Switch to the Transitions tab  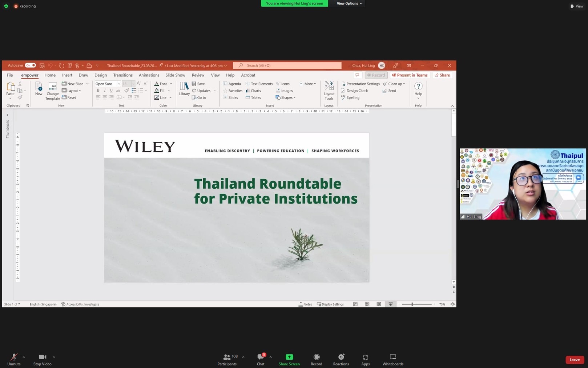pyautogui.click(x=123, y=75)
